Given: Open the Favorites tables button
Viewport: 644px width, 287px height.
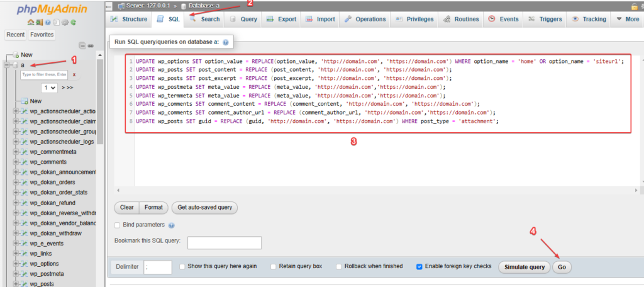Looking at the screenshot, I should [x=42, y=35].
